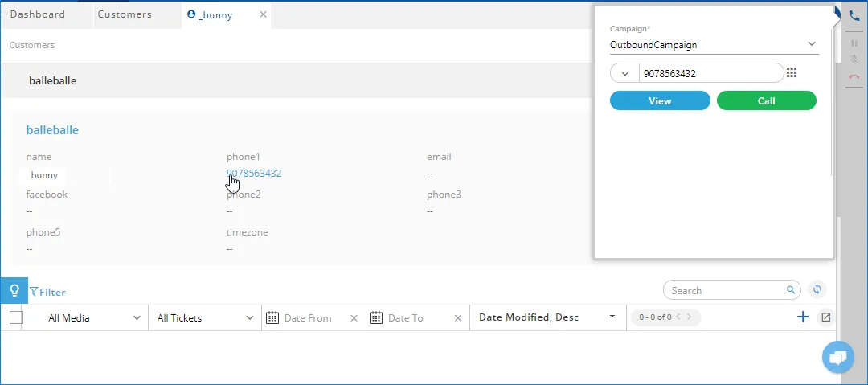Click the Customers breadcrumb
The image size is (868, 385).
pyautogui.click(x=32, y=45)
